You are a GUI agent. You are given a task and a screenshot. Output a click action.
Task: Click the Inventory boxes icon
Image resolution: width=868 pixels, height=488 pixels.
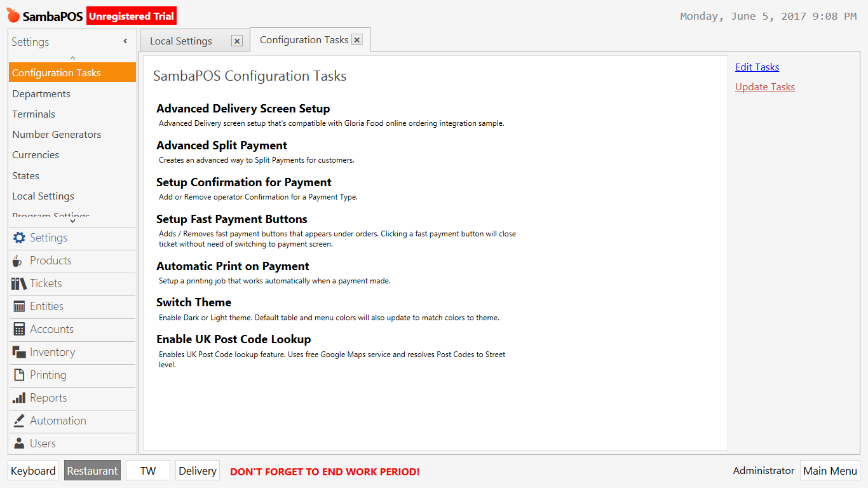tap(19, 352)
